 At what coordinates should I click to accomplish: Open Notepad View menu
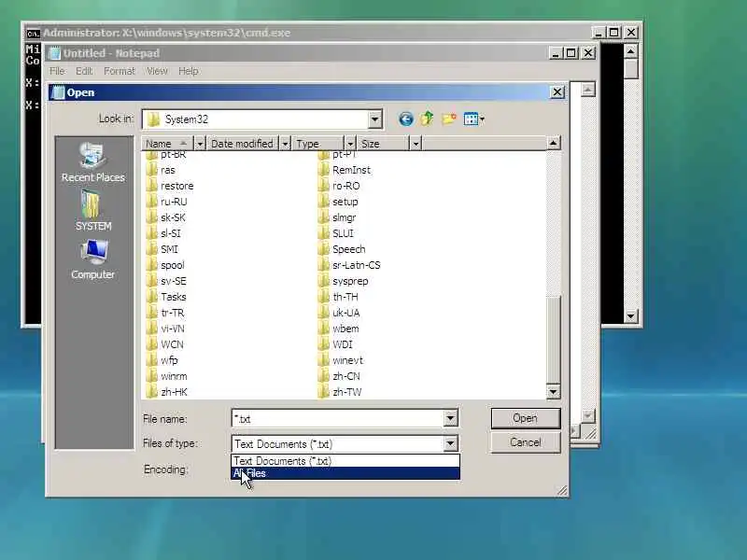(157, 71)
